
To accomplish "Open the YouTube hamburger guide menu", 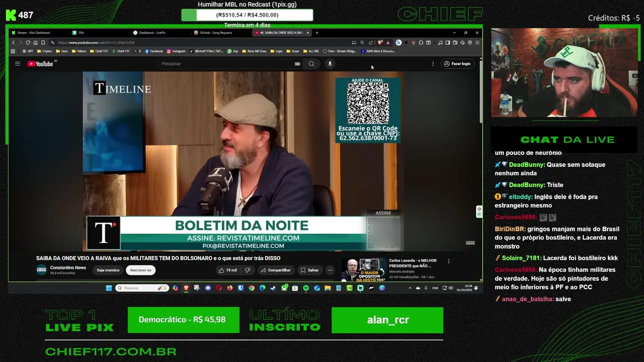I will (18, 64).
